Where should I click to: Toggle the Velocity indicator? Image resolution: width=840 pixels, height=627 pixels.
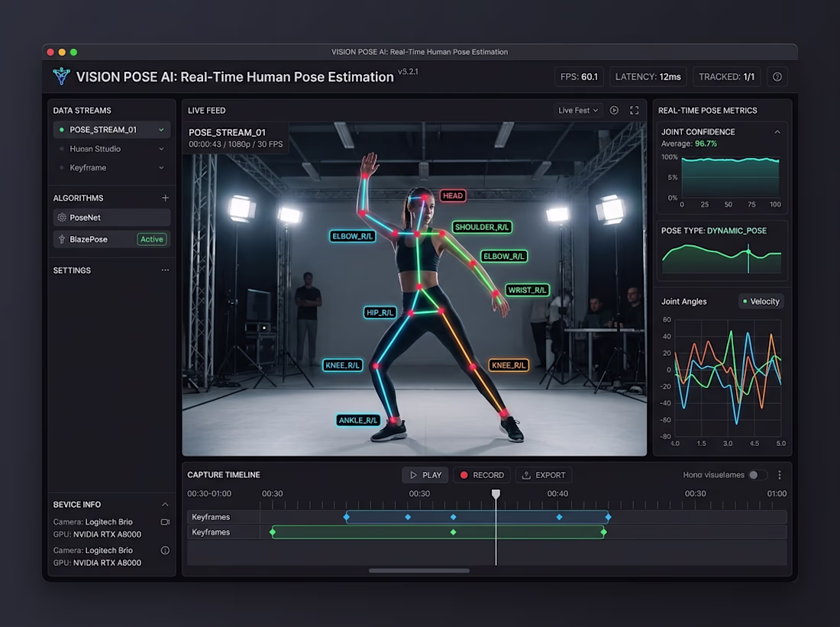[x=761, y=301]
